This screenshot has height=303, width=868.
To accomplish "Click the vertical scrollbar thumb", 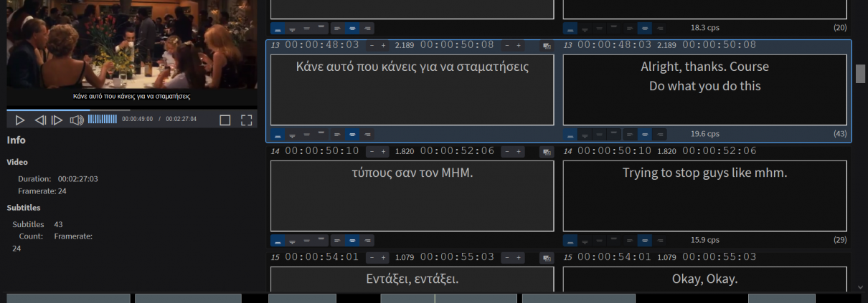I will tap(860, 74).
